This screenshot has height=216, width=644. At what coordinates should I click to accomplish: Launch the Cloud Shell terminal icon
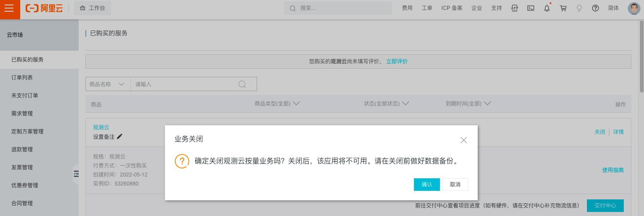click(x=531, y=8)
